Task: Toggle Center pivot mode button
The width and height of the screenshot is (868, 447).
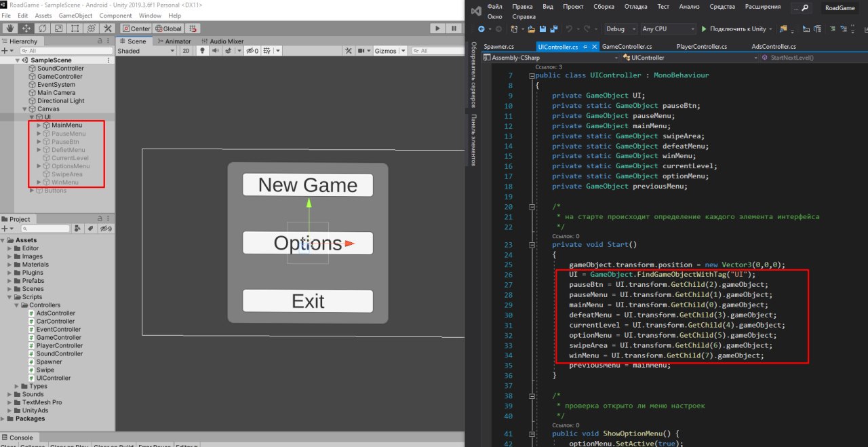Action: click(136, 28)
